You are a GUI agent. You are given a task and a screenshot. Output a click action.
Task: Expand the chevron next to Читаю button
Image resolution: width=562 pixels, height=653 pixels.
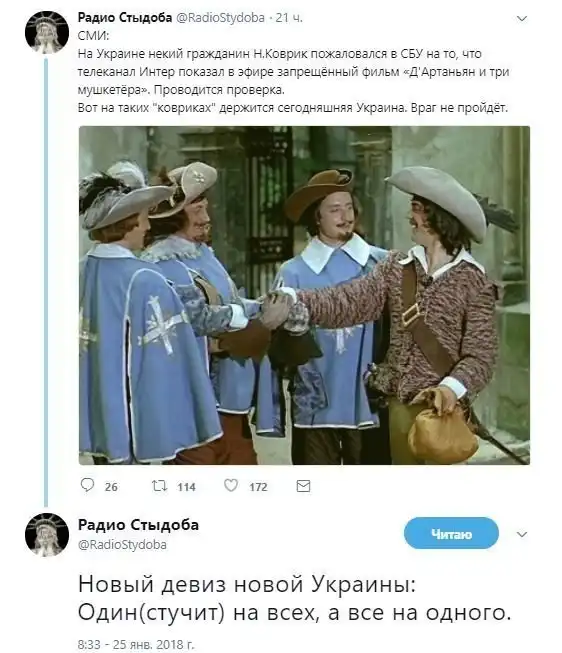tap(522, 534)
